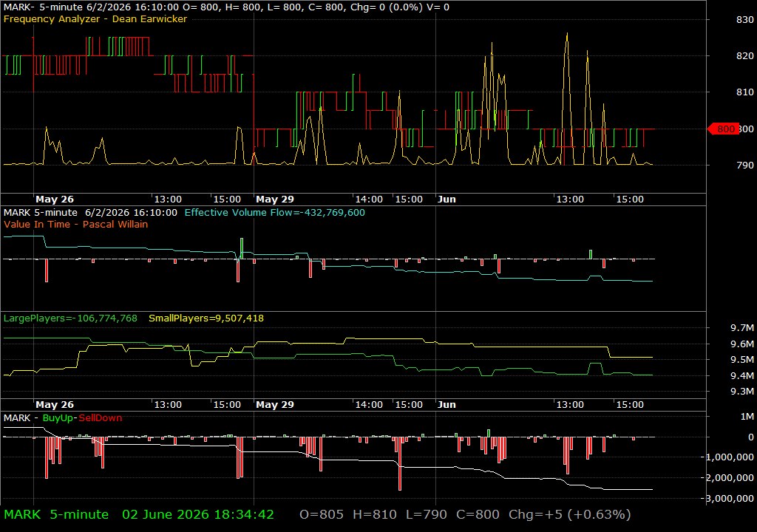Click the red 800 price marker
Viewport: 757px width, 532px height.
(x=723, y=129)
